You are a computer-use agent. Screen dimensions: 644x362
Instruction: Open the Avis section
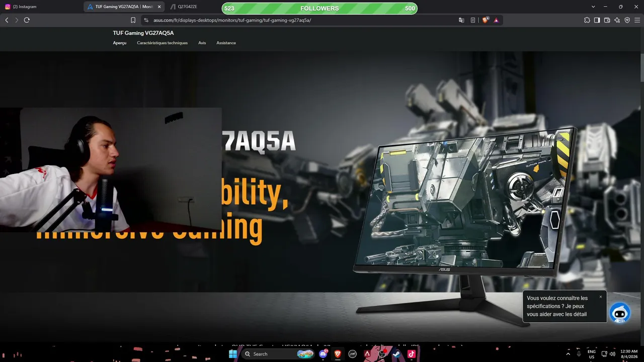pyautogui.click(x=202, y=43)
